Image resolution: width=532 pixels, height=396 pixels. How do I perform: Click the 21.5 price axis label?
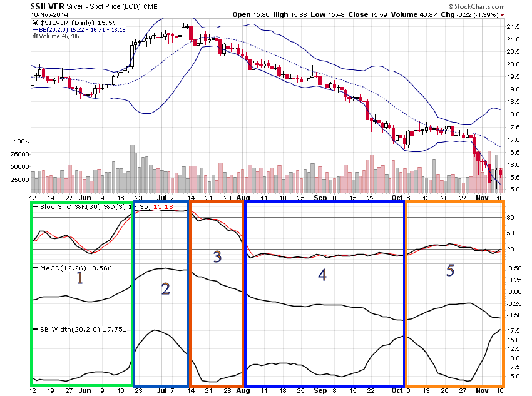pyautogui.click(x=513, y=27)
